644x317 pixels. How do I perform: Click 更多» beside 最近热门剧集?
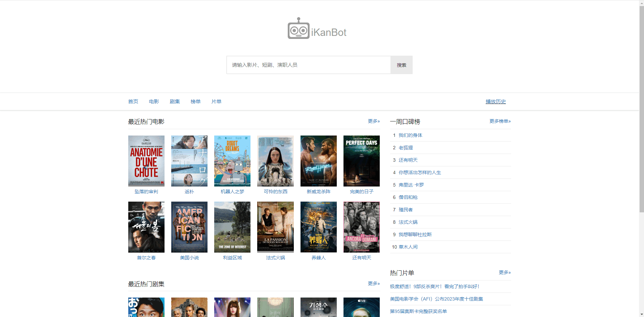(x=374, y=283)
